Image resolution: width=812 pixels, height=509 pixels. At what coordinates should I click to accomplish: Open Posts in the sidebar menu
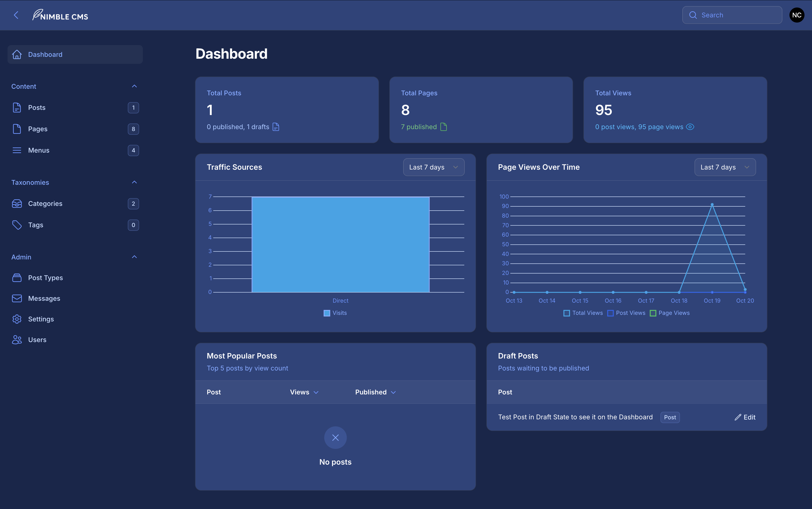click(37, 108)
